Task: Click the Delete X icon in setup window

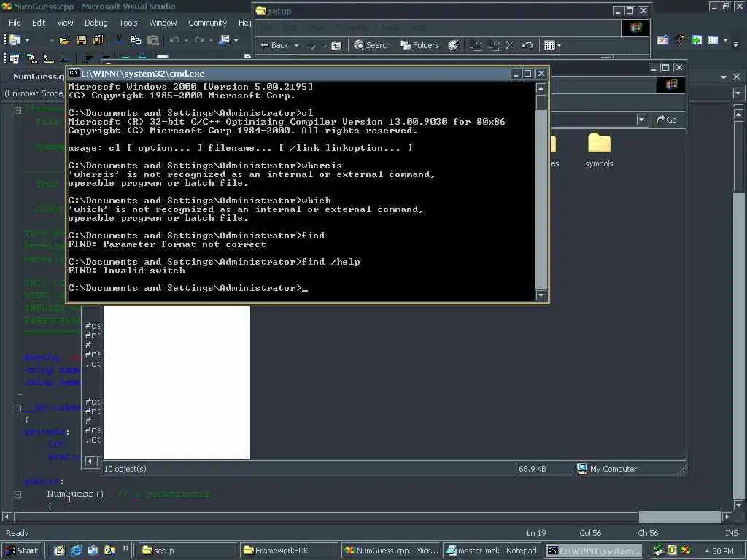Action: click(509, 45)
